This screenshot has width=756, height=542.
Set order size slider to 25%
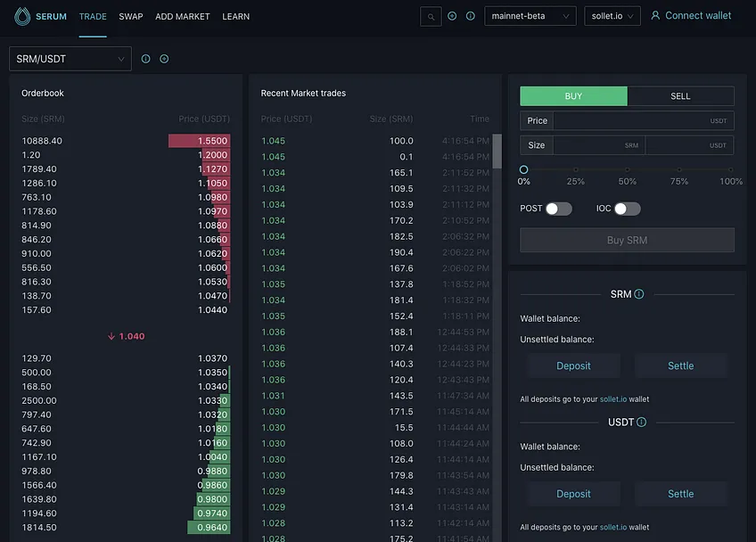(x=576, y=169)
